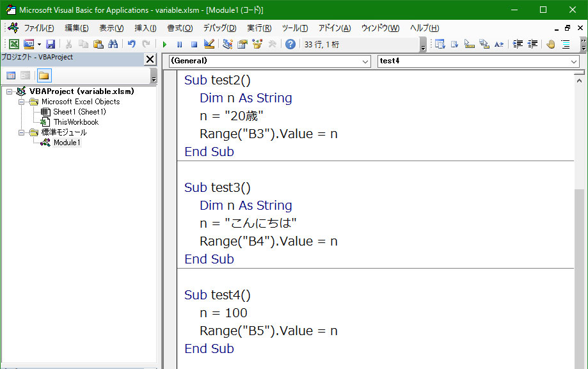Toggle Breakpoint with the hand icon
The image size is (588, 369).
pyautogui.click(x=550, y=44)
